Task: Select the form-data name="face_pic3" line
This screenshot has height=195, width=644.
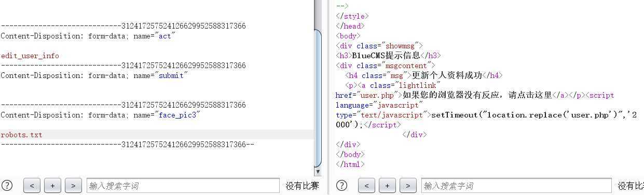Action: (x=100, y=115)
